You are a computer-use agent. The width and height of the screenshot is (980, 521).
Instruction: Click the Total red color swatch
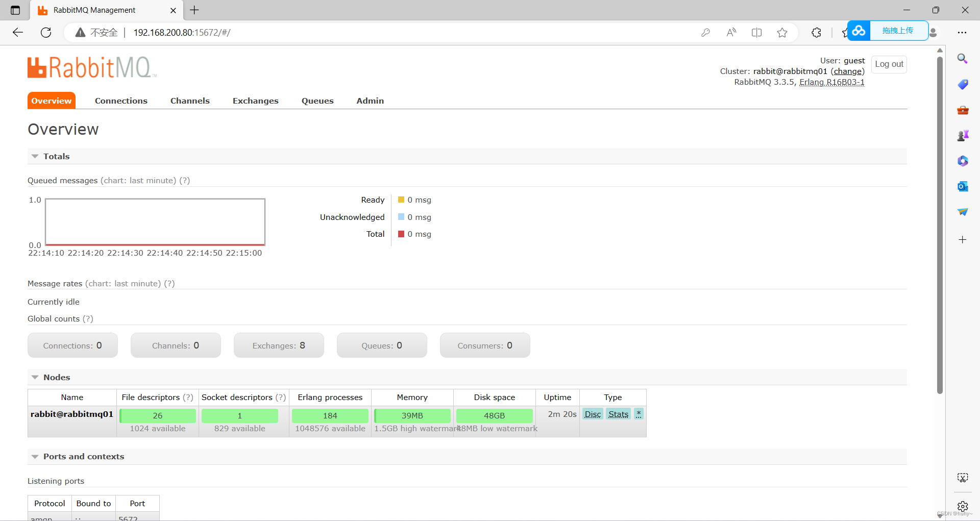point(401,234)
